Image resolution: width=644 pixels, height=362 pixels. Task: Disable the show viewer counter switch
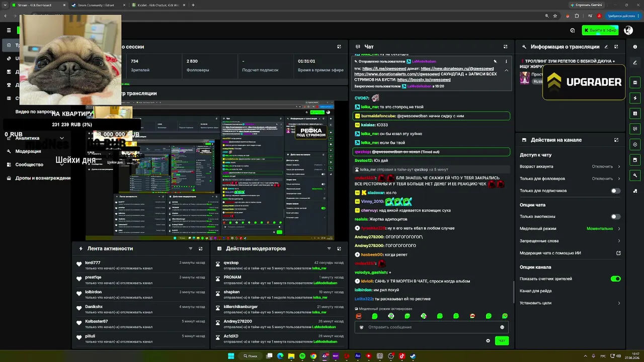(x=615, y=279)
